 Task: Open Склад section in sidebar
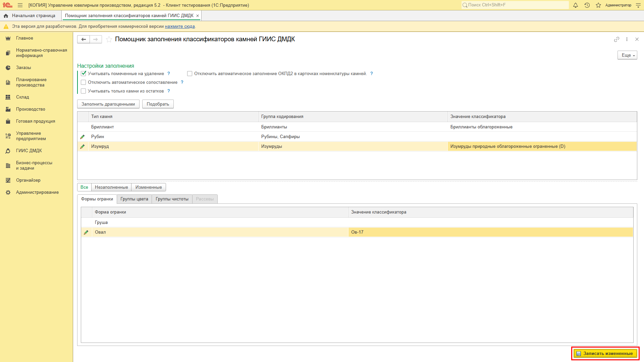[x=22, y=97]
